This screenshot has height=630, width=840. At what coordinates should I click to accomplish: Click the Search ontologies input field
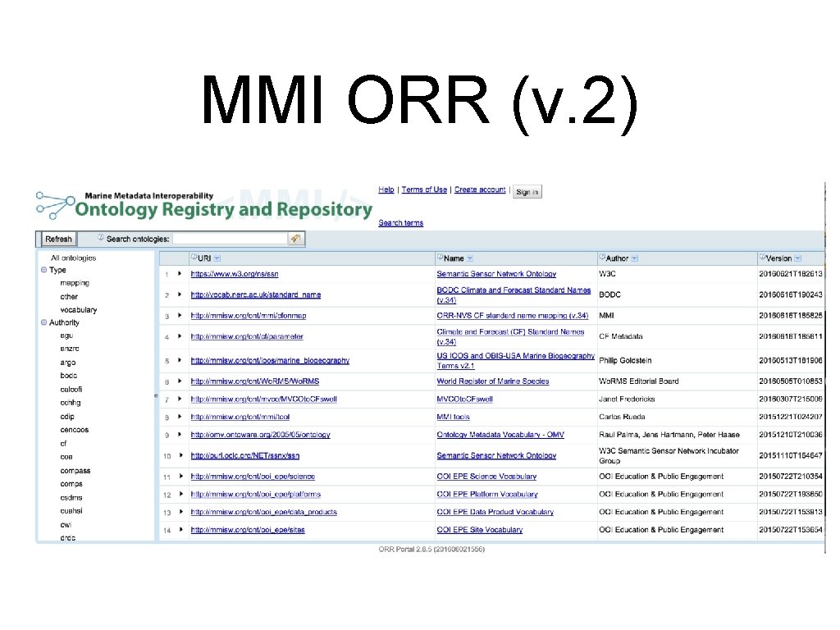(x=231, y=239)
